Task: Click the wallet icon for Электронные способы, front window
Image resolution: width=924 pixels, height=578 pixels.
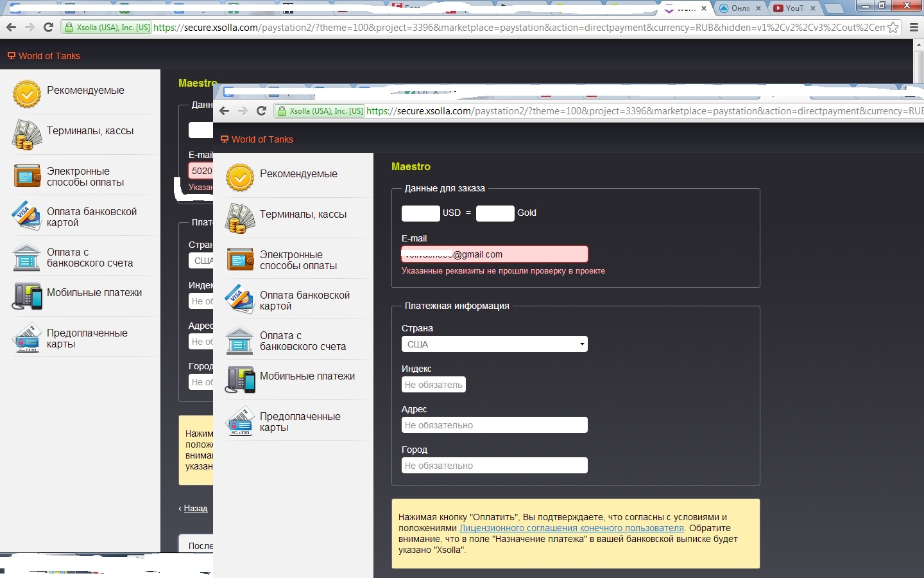Action: click(240, 259)
